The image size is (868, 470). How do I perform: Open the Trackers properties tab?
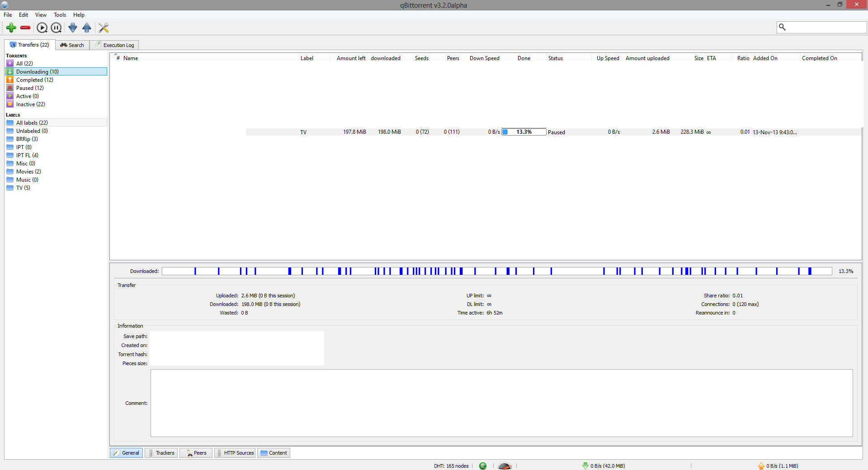coord(161,453)
